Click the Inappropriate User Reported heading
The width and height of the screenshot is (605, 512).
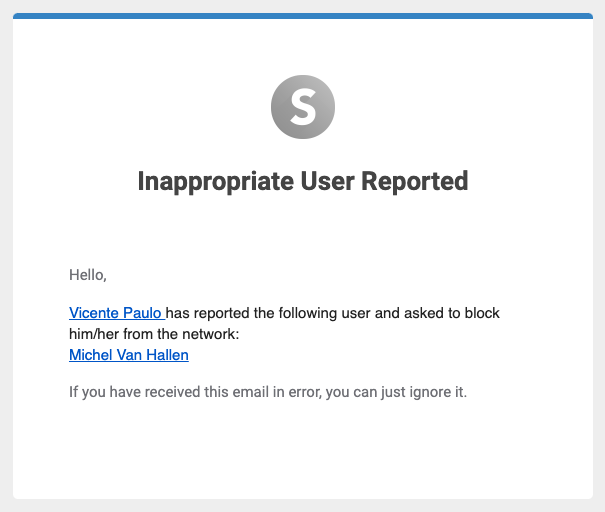coord(303,181)
